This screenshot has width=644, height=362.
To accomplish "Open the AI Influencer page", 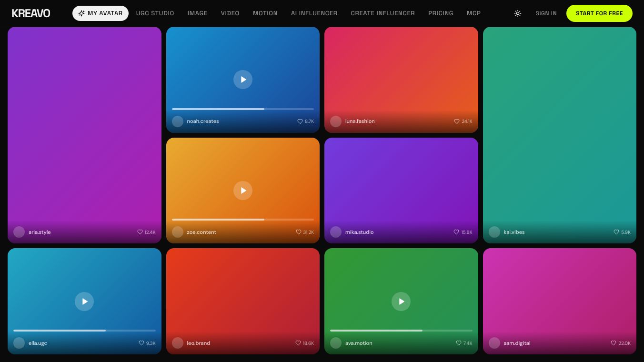I will click(314, 13).
